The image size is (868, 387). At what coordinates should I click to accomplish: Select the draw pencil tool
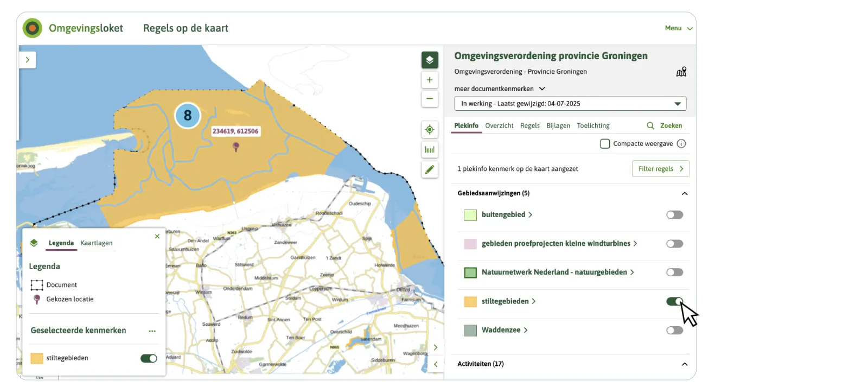point(430,170)
